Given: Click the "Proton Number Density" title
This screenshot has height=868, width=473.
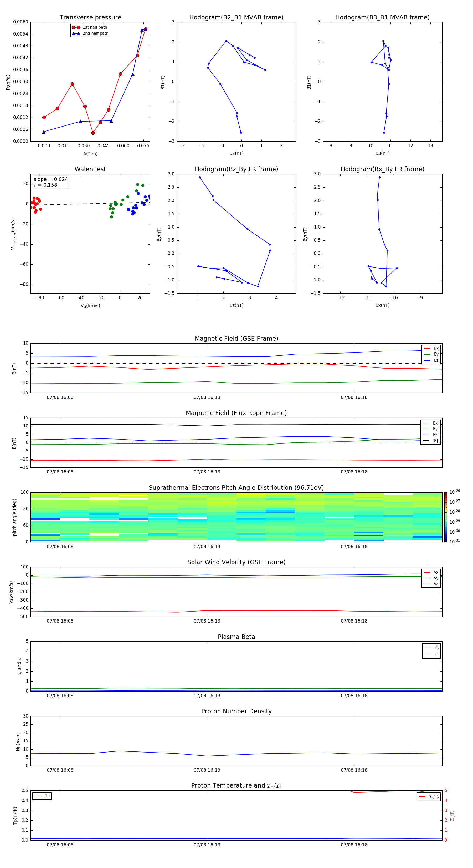Looking at the screenshot, I should tap(236, 711).
